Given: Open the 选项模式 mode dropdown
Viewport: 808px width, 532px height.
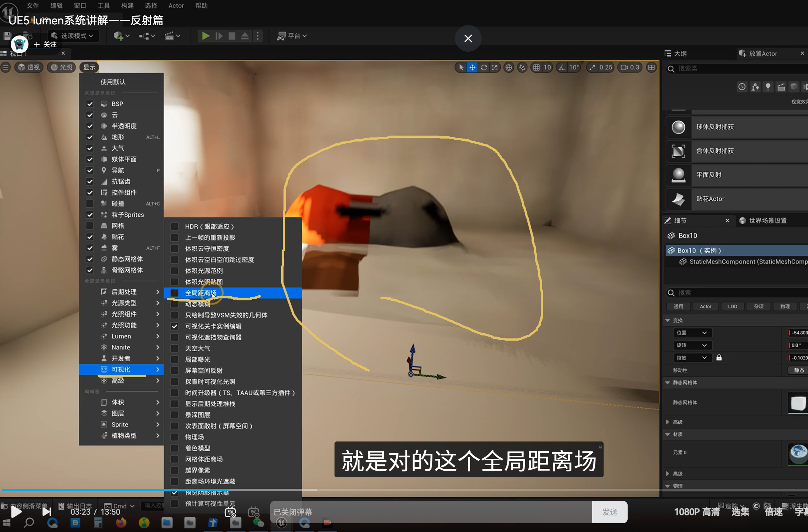Looking at the screenshot, I should coord(72,36).
